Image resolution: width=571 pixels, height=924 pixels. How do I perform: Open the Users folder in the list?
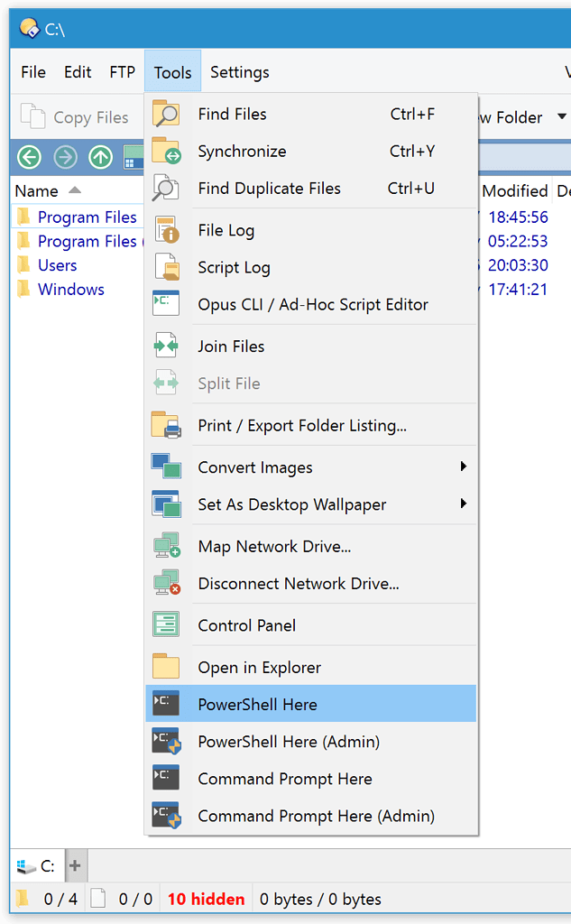click(57, 264)
